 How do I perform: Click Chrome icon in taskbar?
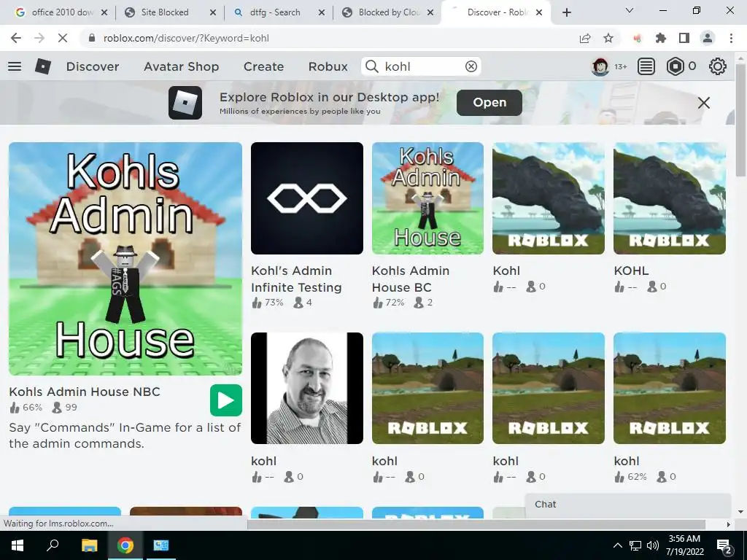pyautogui.click(x=125, y=545)
